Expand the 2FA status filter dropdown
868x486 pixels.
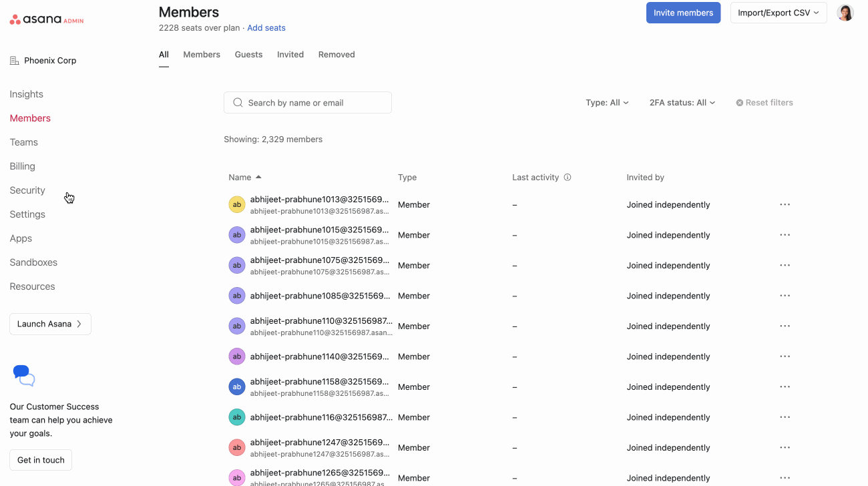(x=682, y=103)
